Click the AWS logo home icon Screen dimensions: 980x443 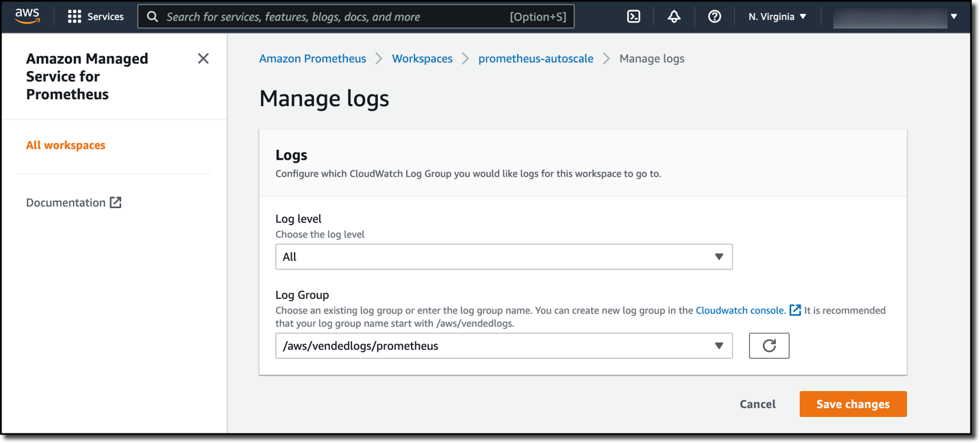(27, 16)
